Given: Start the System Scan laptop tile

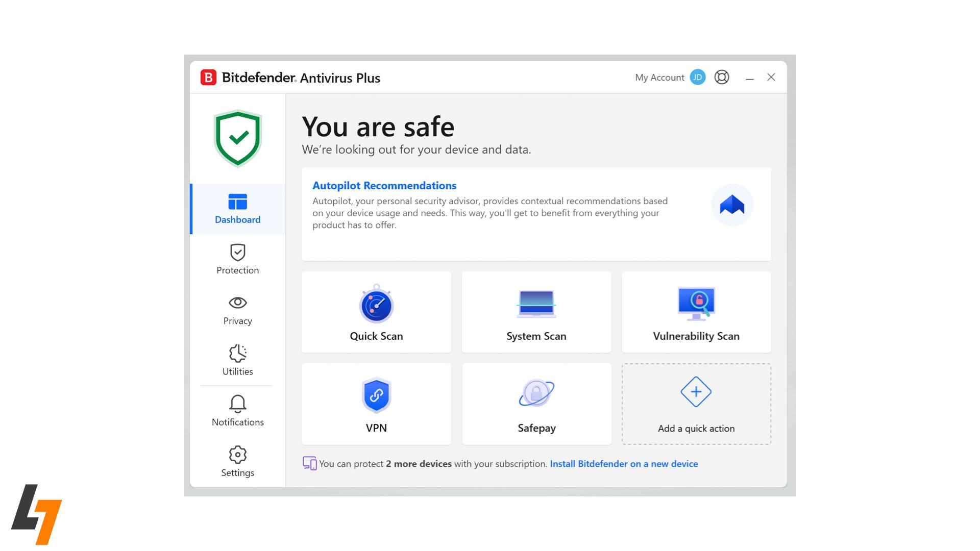Looking at the screenshot, I should click(536, 312).
